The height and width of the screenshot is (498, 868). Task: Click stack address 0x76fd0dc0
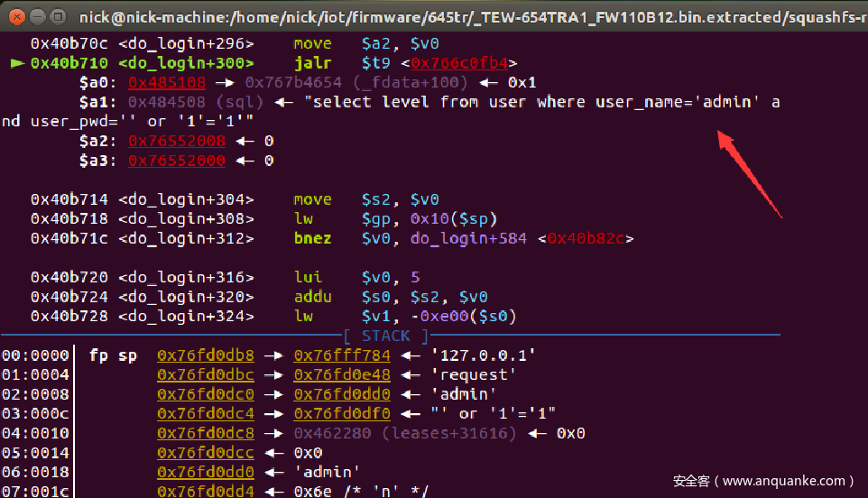206,394
